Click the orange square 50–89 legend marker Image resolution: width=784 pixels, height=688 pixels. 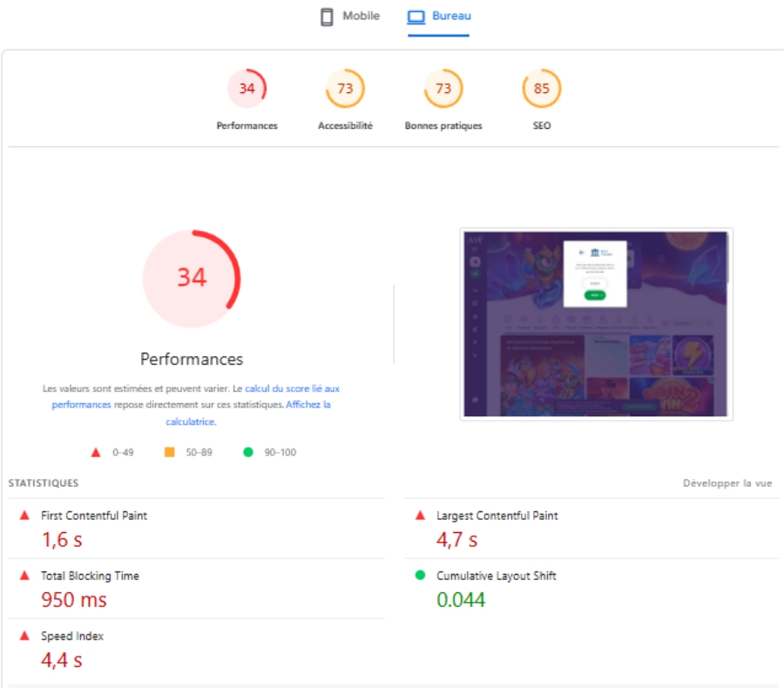pos(169,452)
